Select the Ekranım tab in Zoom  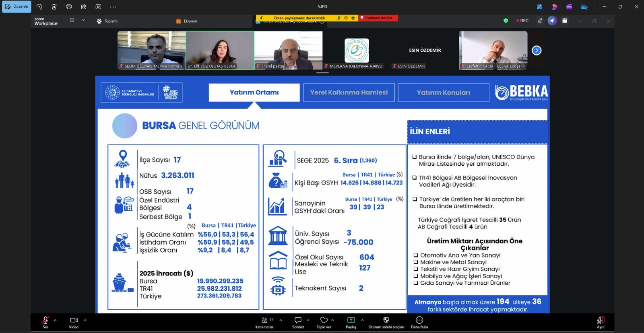coord(187,21)
